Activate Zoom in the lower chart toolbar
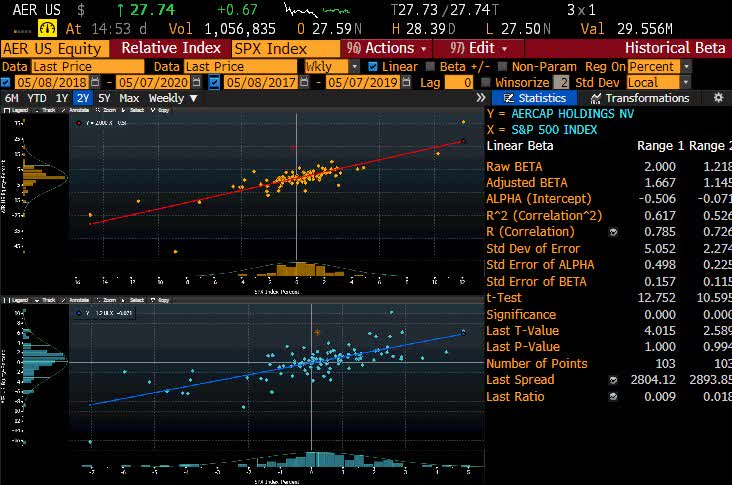This screenshot has height=485, width=732. 106,300
